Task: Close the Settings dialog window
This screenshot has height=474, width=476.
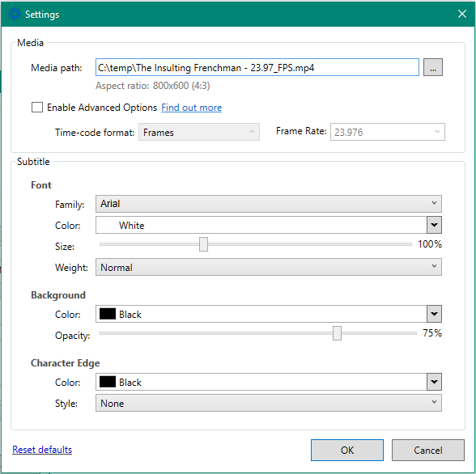Action: pos(462,14)
